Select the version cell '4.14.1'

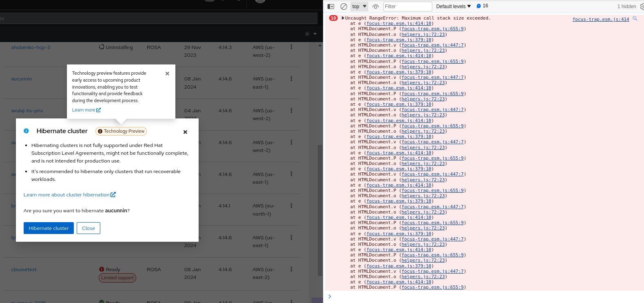(x=224, y=206)
